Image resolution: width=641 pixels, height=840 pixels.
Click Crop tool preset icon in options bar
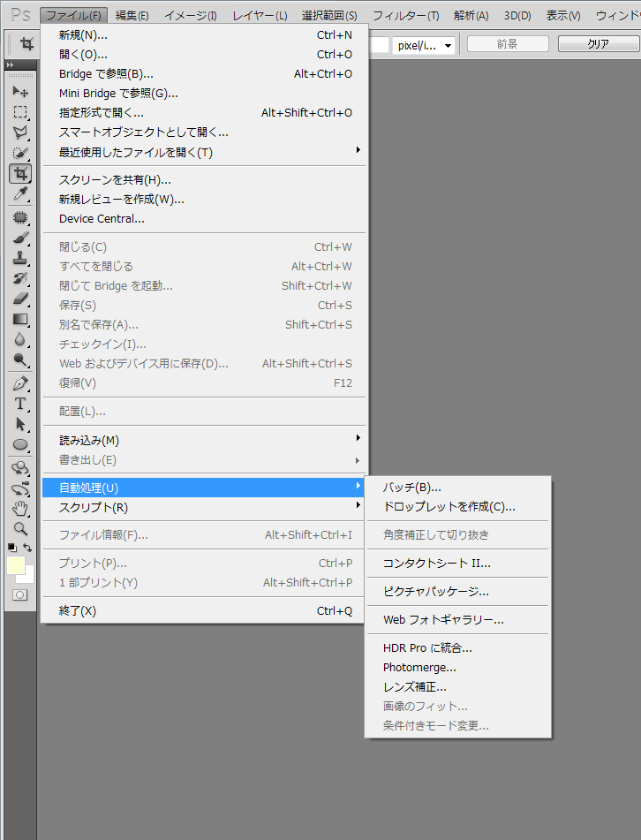tap(26, 44)
